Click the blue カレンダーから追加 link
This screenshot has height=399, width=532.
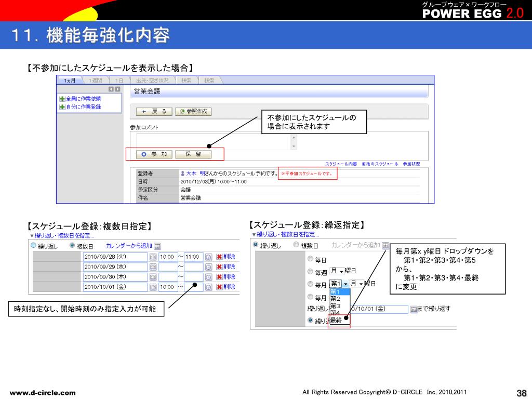tap(129, 246)
